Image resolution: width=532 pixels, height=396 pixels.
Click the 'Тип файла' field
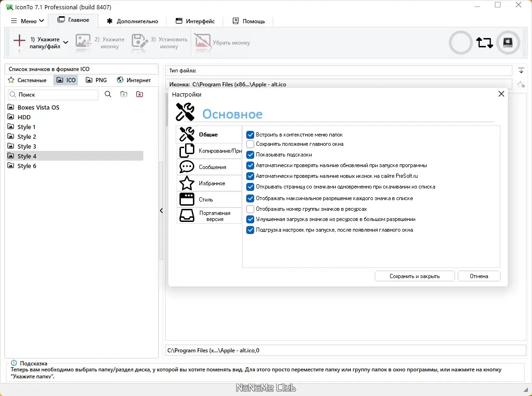(339, 71)
